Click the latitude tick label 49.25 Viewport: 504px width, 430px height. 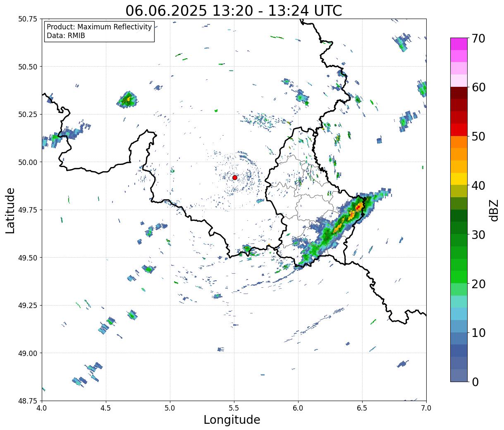point(28,306)
